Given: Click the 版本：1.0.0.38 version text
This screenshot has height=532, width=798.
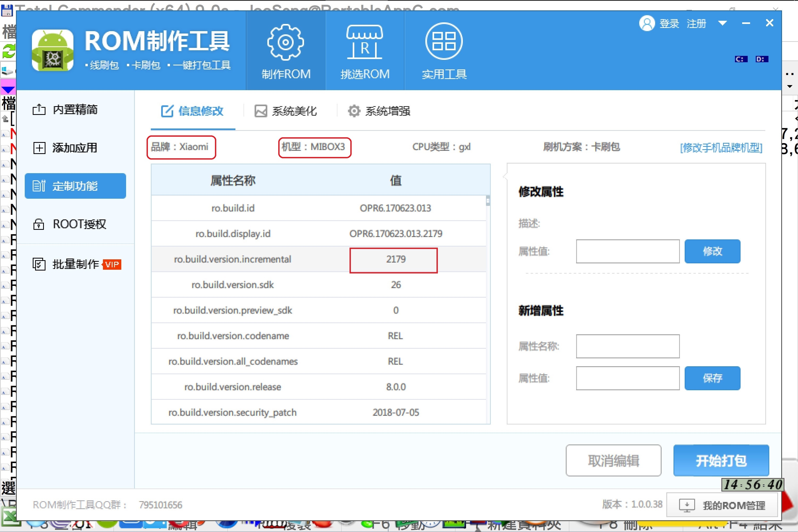Looking at the screenshot, I should click(x=633, y=504).
